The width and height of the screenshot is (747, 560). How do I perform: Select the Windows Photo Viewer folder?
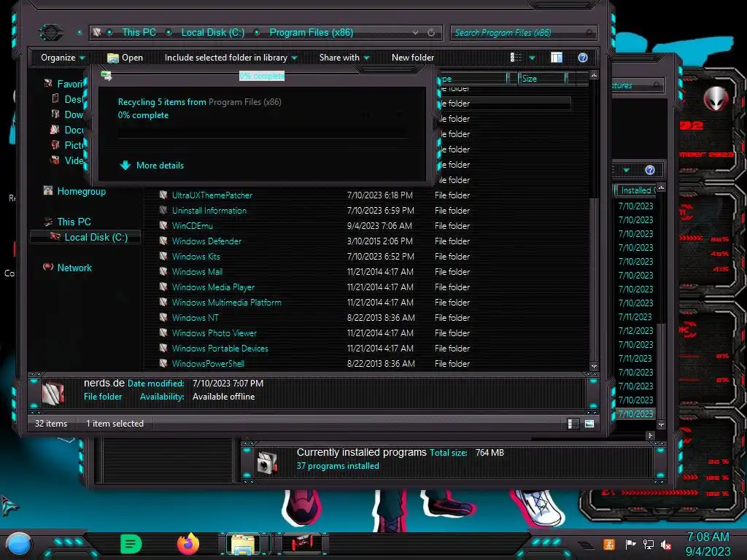[x=214, y=332]
